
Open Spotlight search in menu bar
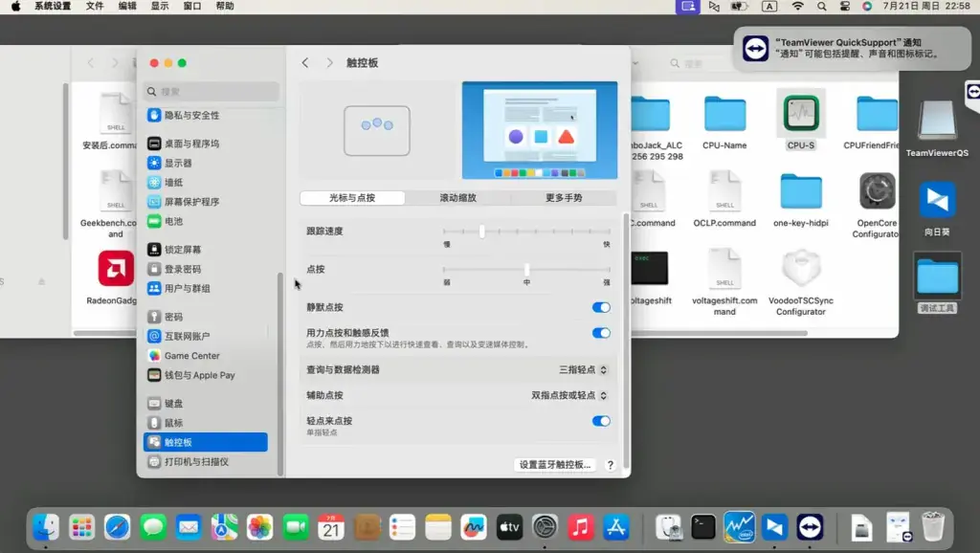[x=821, y=7]
